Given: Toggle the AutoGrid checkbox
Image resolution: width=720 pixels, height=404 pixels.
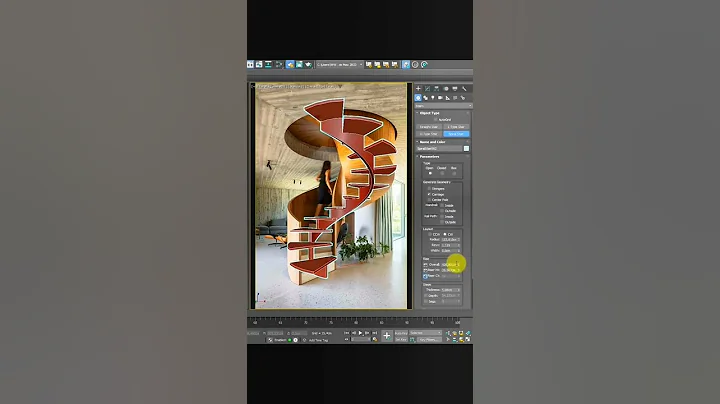Looking at the screenshot, I should (x=435, y=119).
